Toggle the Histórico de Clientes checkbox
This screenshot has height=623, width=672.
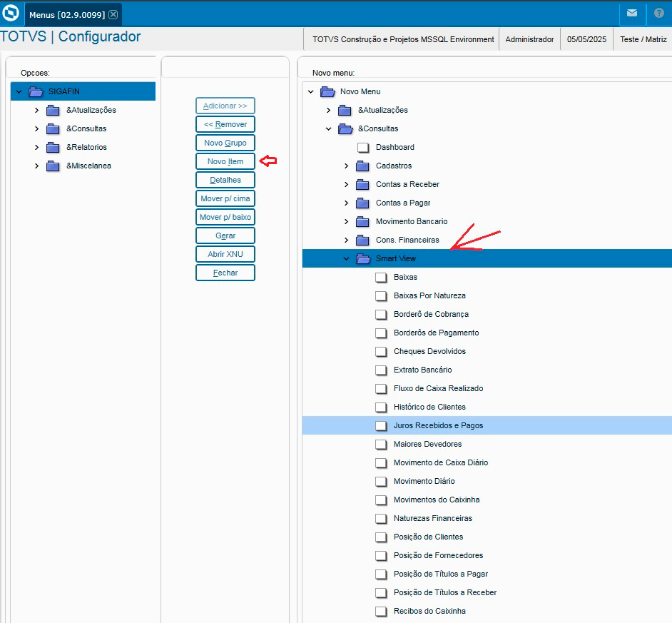[x=381, y=407]
